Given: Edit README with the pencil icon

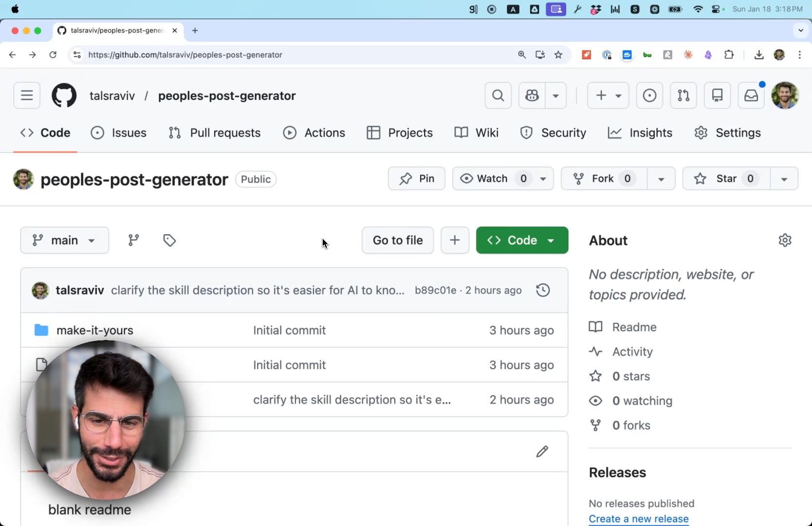Looking at the screenshot, I should pos(542,451).
